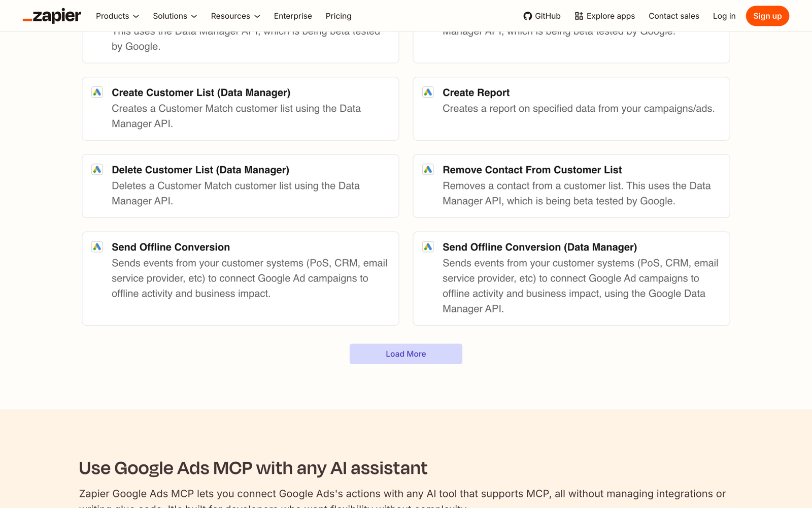Click Google Ads icon beside Remove Contact From Customer List
The image size is (812, 508).
428,169
